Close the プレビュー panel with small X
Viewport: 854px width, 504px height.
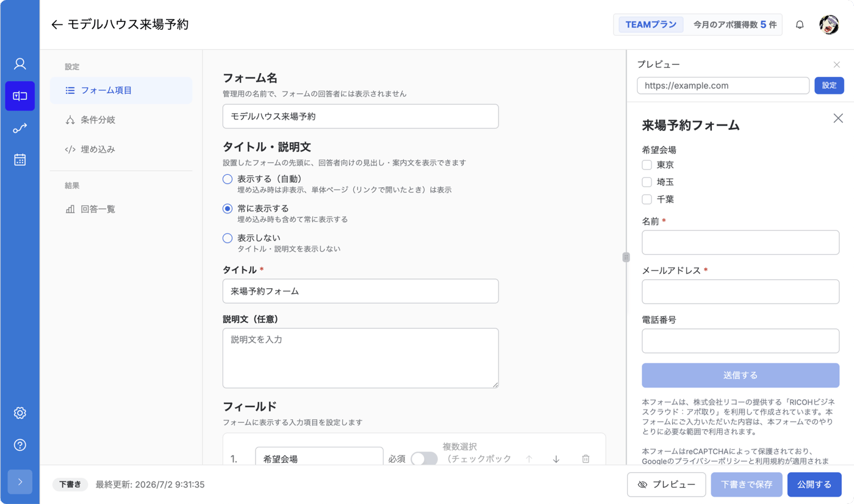(837, 65)
